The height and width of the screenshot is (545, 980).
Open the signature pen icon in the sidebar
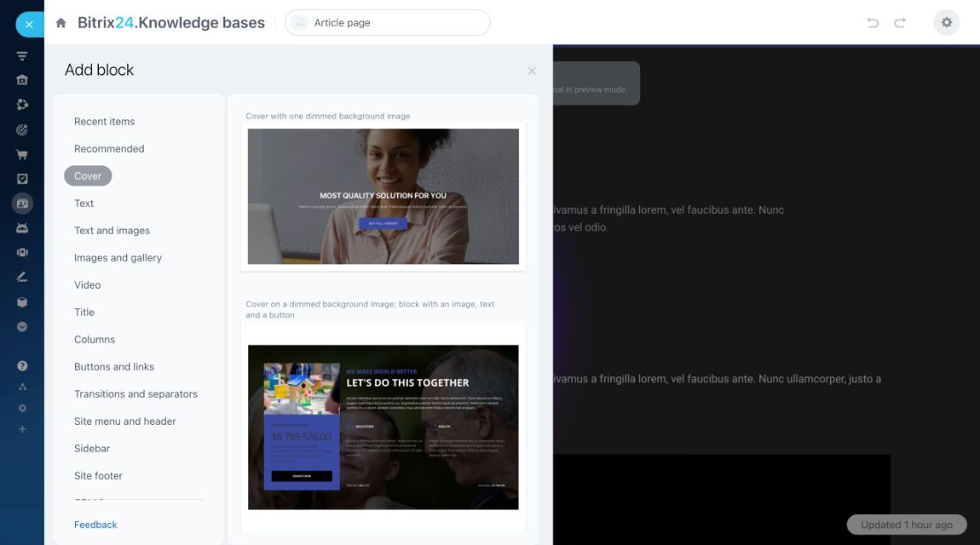click(x=22, y=276)
